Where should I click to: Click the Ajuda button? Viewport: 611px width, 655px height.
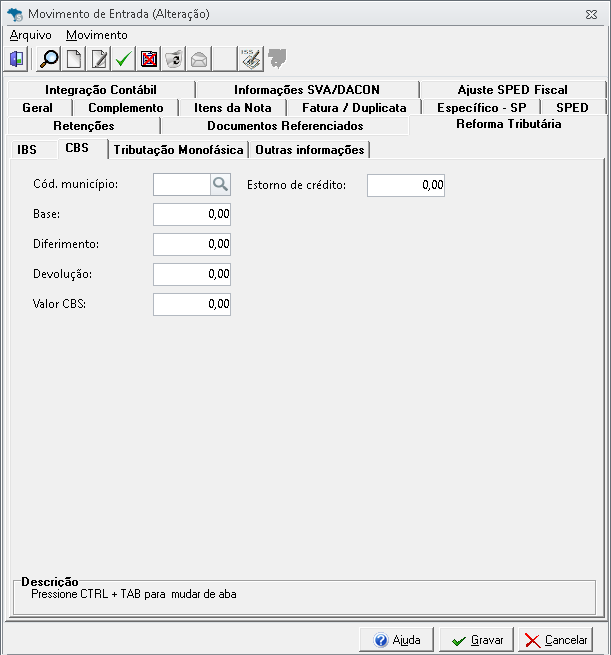tap(396, 640)
